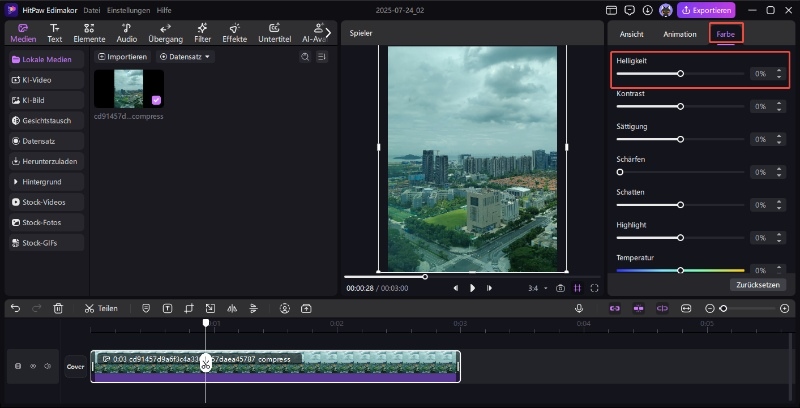Toggle the link clips chain icon
Viewport: 800px width, 408px height.
point(615,309)
